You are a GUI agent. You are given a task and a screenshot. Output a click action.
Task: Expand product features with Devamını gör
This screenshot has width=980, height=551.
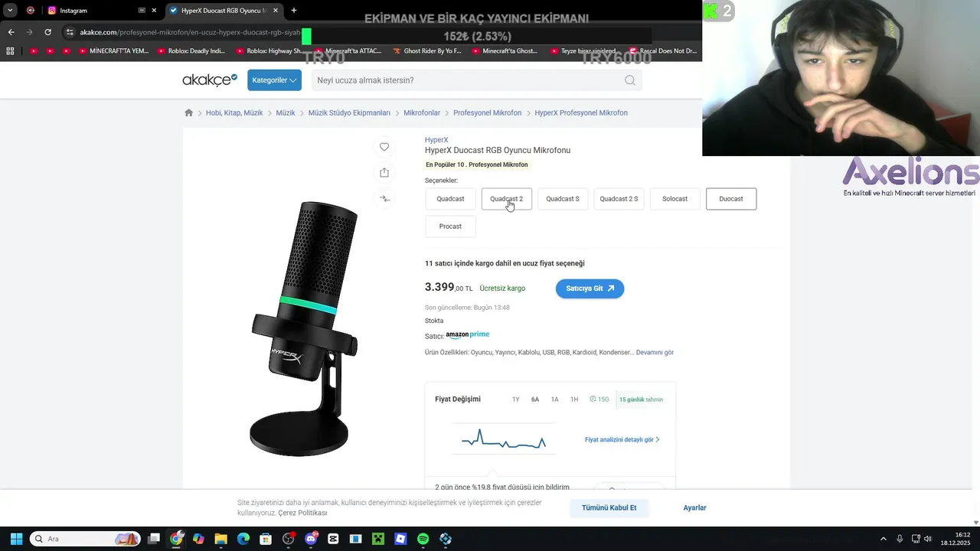coord(655,353)
